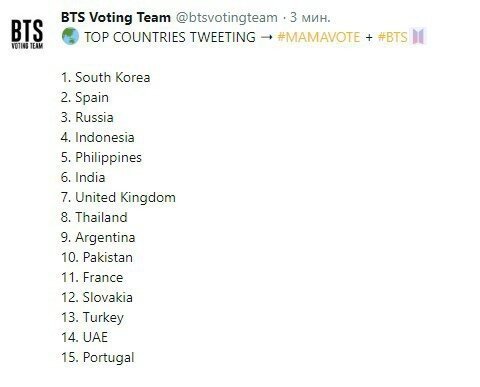Click the Portugal list entry
The height and width of the screenshot is (387, 480).
(98, 358)
